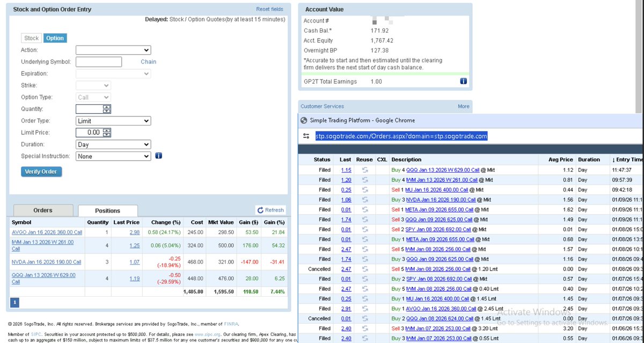Sort orders by Entry Time column
Viewport: 644px width, 343px height.
[628, 159]
